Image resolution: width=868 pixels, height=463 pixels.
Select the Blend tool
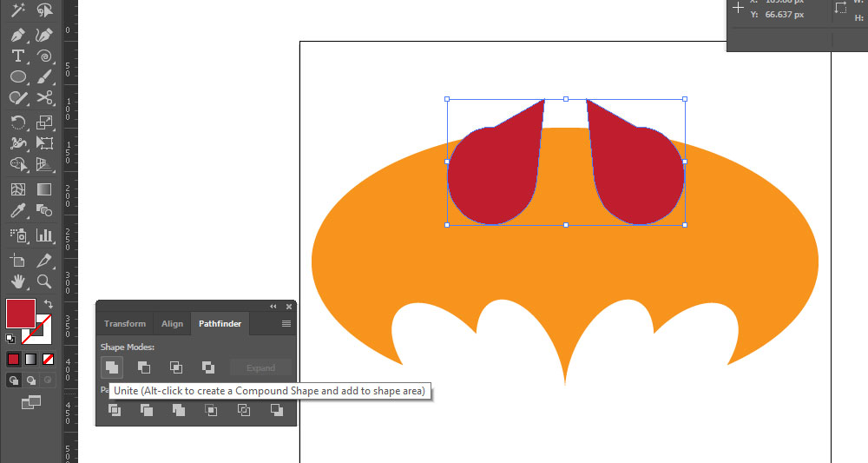tap(44, 210)
